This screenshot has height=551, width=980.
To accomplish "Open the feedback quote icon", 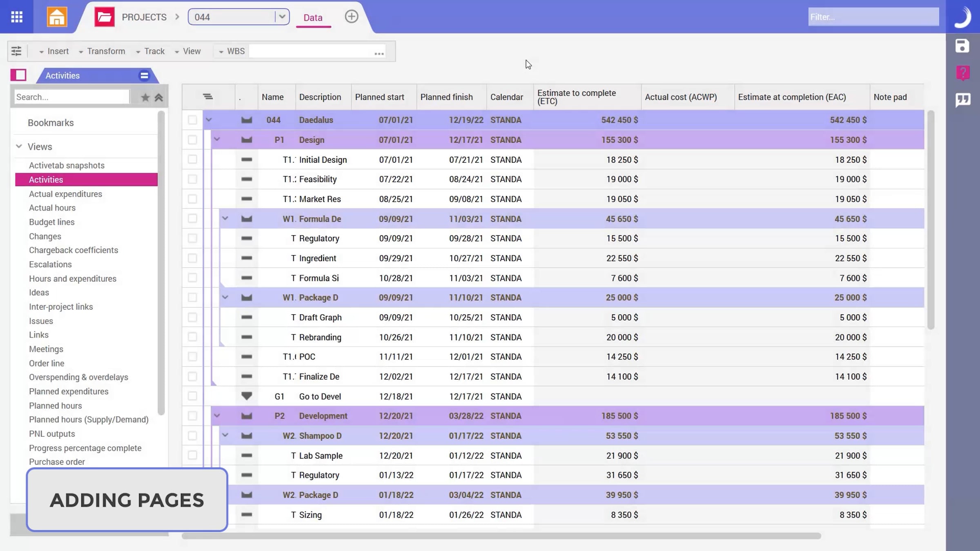I will click(x=962, y=100).
